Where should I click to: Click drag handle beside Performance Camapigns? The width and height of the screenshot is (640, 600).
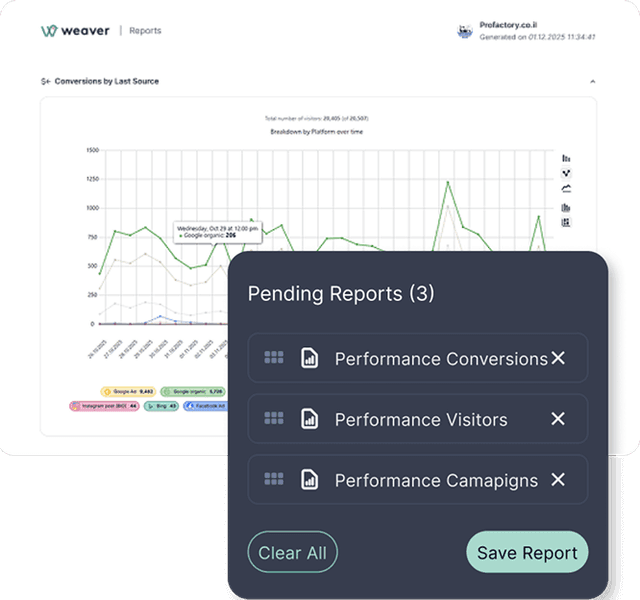[274, 480]
